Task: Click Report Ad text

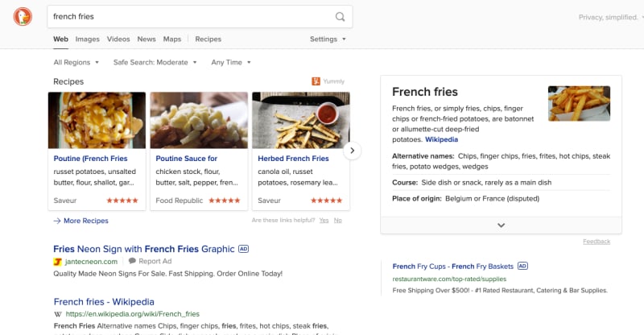Action: [x=155, y=261]
